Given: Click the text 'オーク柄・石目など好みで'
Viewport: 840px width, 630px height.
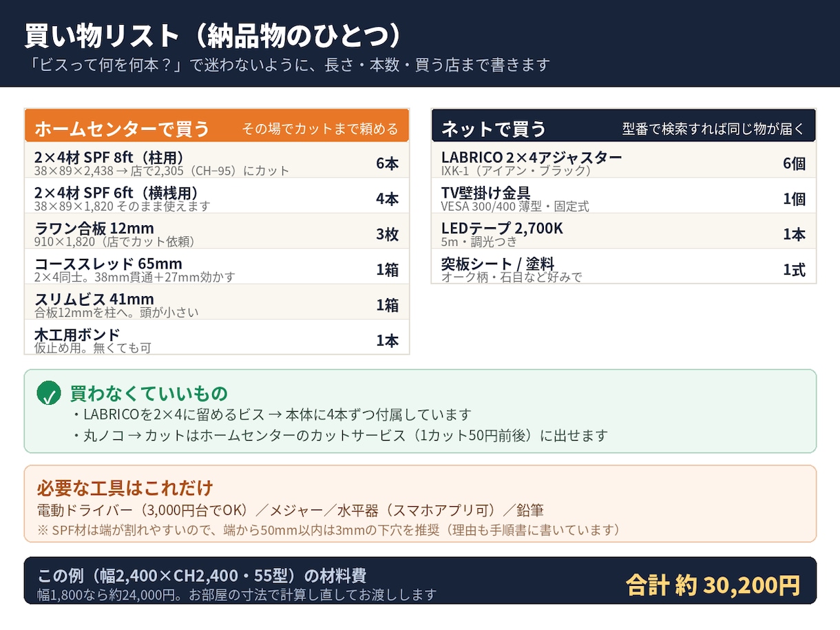Looking at the screenshot, I should 512,277.
